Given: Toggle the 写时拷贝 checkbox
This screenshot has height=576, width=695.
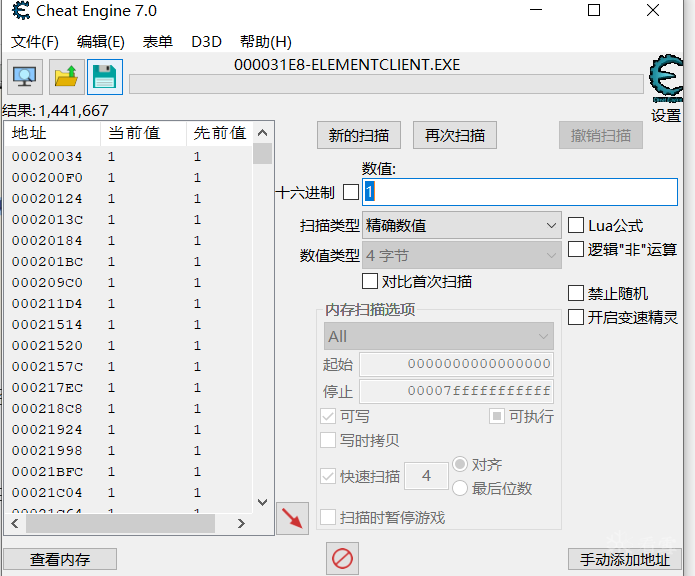Looking at the screenshot, I should (328, 440).
